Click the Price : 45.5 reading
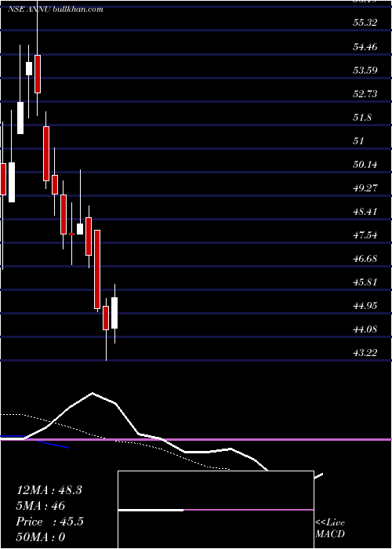 pos(49,522)
